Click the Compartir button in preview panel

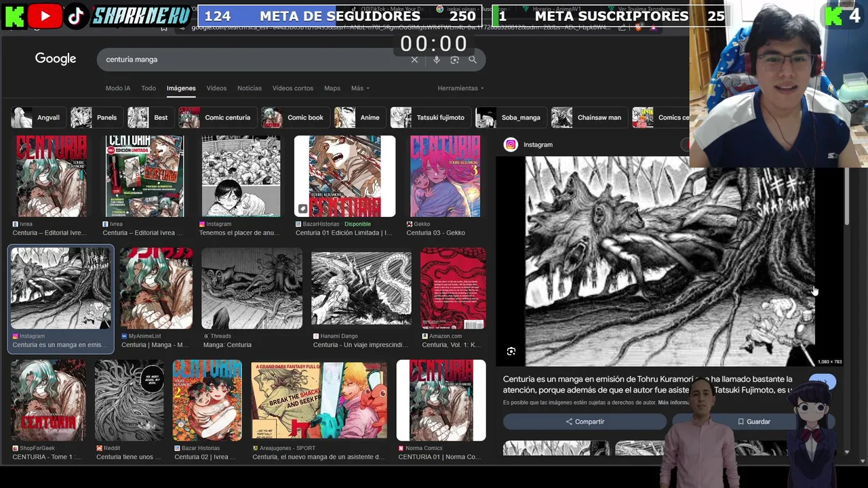585,422
